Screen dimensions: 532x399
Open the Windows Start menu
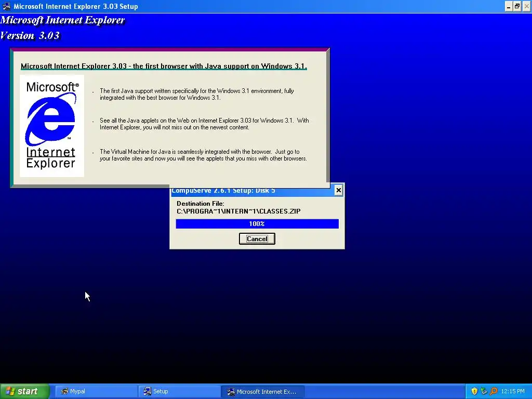[24, 391]
